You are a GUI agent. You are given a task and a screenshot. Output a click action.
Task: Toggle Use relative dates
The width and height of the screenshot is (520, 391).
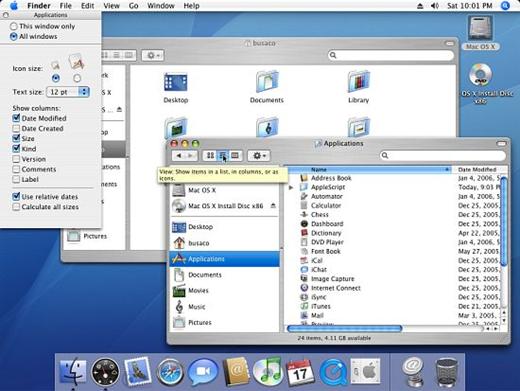[16, 196]
